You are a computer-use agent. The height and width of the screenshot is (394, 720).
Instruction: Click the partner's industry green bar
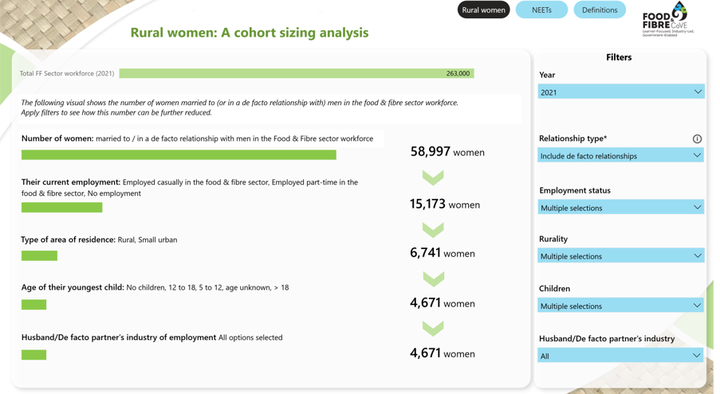[x=34, y=355]
